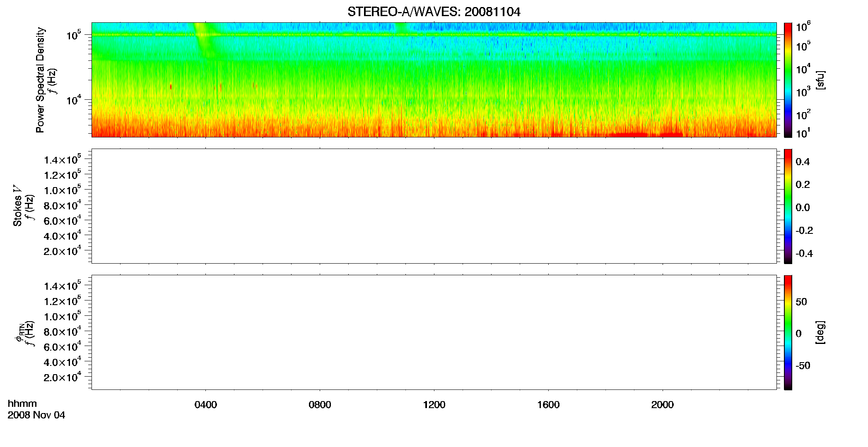Image resolution: width=868 pixels, height=447 pixels.
Task: Select the 1200 time axis label
Action: coord(434,405)
